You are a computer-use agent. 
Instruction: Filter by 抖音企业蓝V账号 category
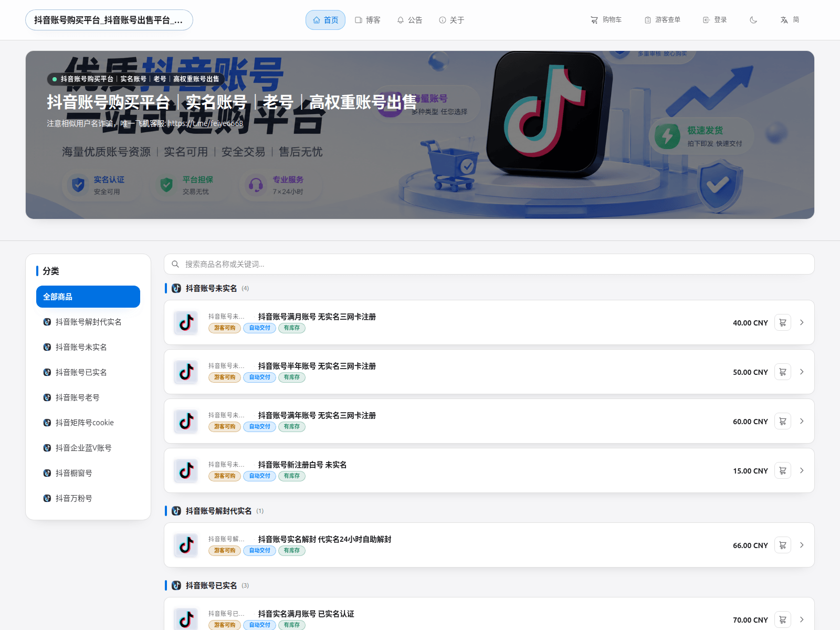pos(88,448)
